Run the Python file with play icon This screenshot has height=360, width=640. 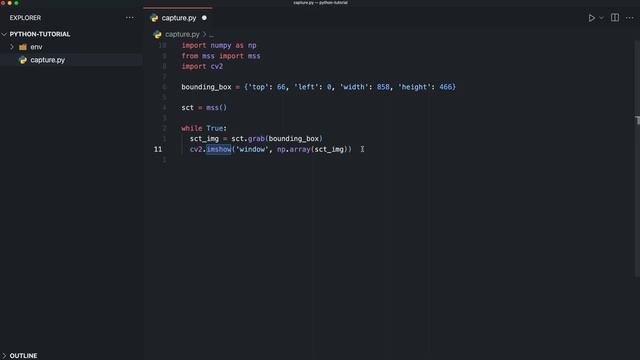coord(591,18)
